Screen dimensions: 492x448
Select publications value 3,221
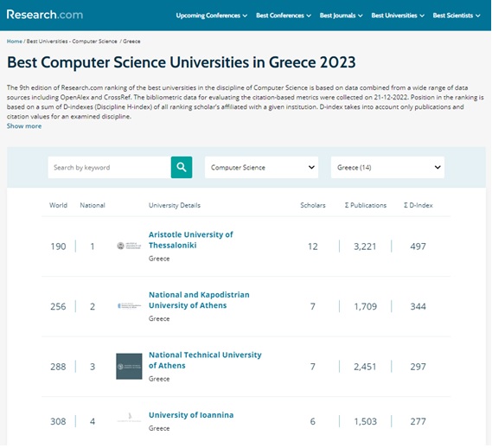(365, 246)
